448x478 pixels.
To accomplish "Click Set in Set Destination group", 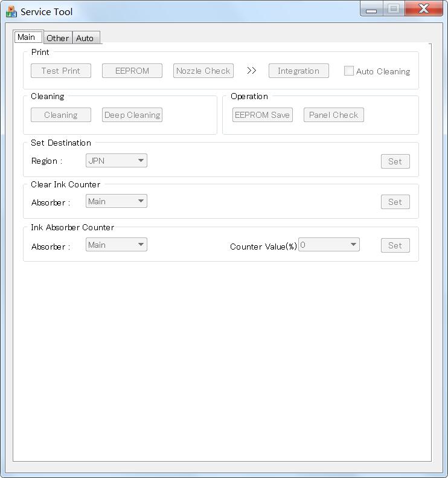I will pyautogui.click(x=395, y=161).
